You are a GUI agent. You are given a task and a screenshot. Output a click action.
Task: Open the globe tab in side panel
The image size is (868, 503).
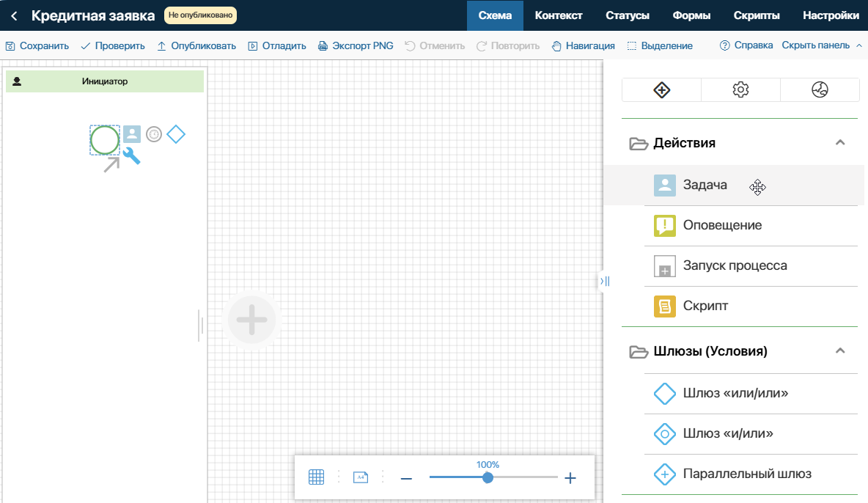(x=820, y=89)
